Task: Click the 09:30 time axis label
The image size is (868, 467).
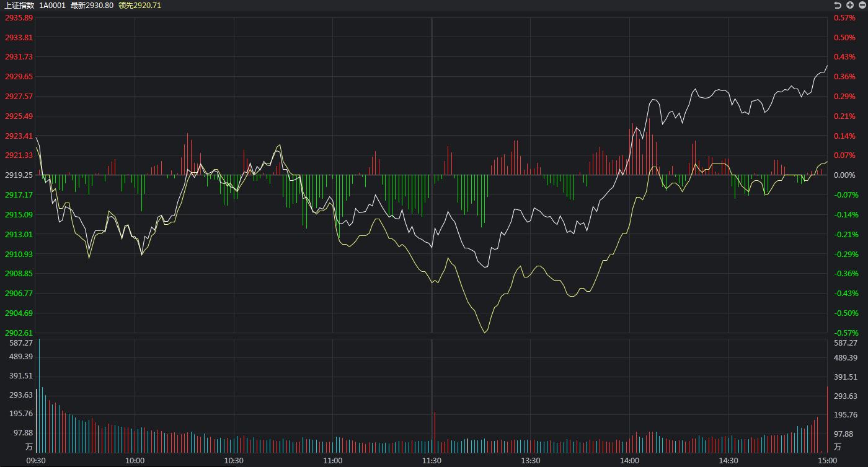Action: click(36, 460)
